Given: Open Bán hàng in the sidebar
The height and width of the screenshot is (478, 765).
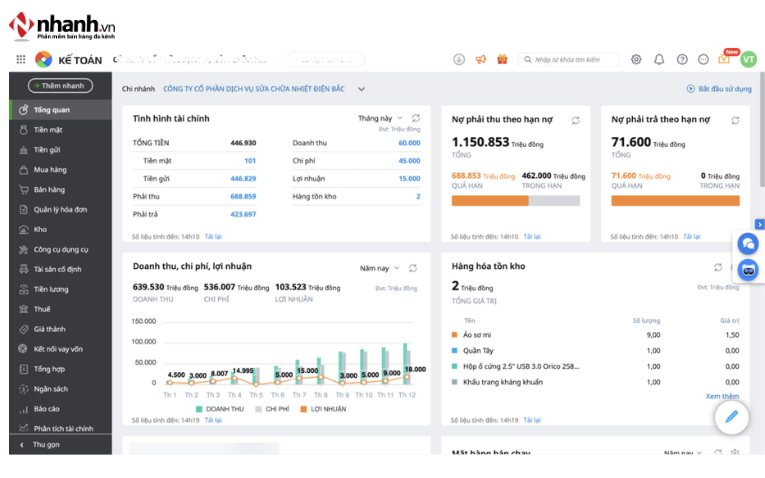Looking at the screenshot, I should click(49, 189).
